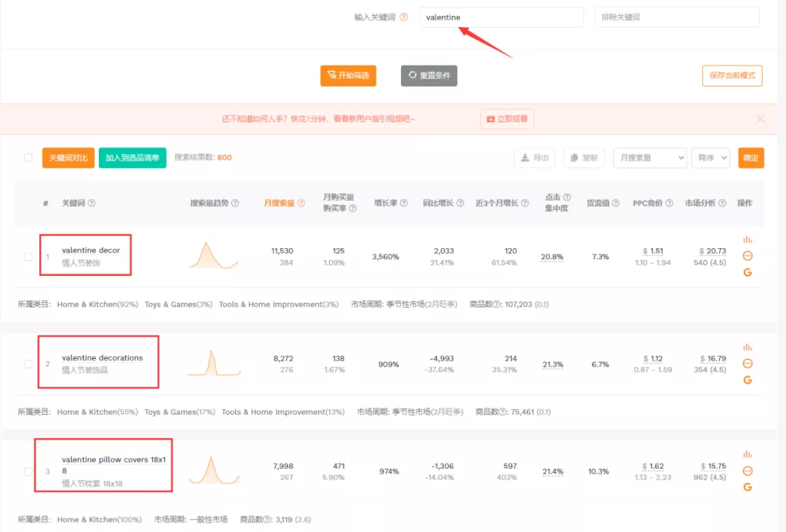Click the more-options circle icon in valentine decorations row

click(747, 364)
